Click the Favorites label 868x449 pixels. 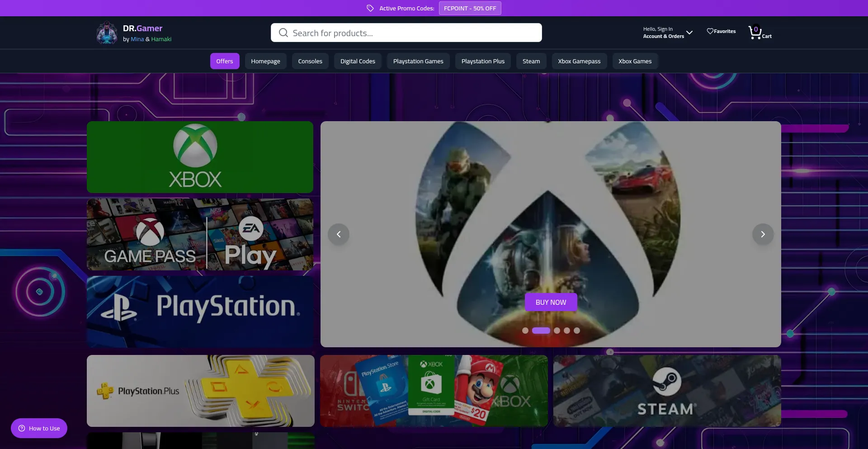725,31
